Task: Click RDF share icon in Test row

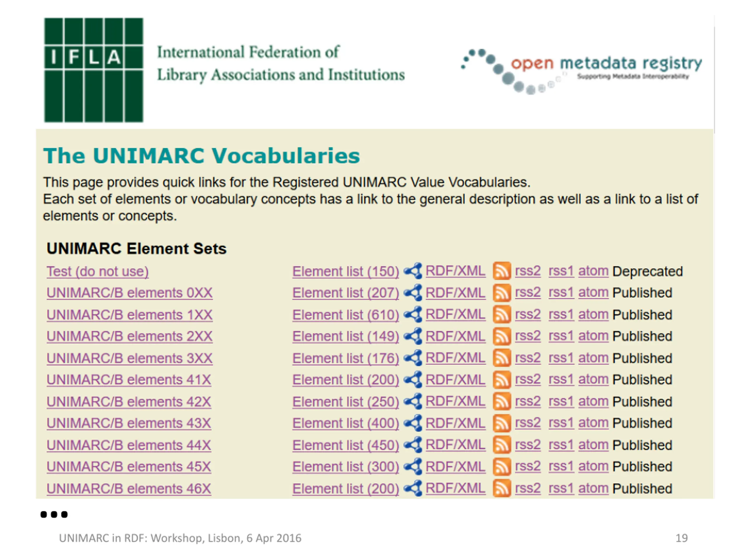Action: pyautogui.click(x=413, y=271)
